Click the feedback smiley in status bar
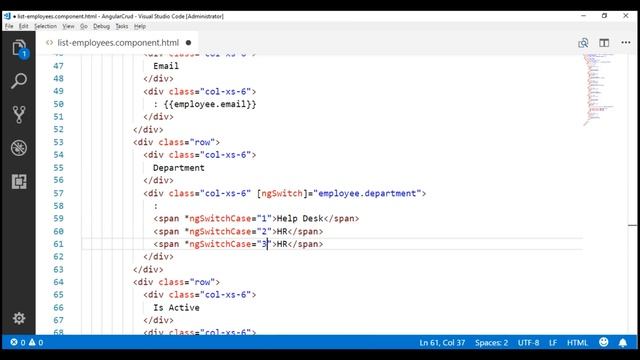 click(x=604, y=342)
